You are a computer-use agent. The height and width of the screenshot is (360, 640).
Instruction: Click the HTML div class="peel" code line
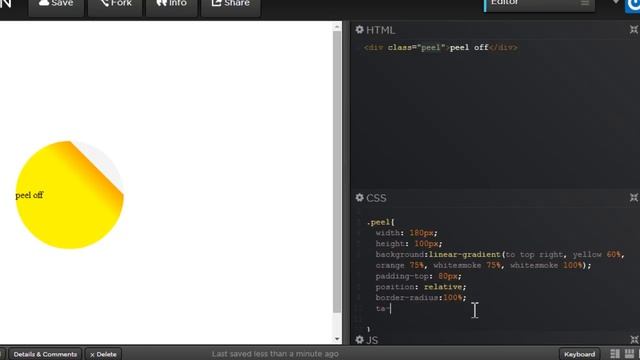(440, 47)
